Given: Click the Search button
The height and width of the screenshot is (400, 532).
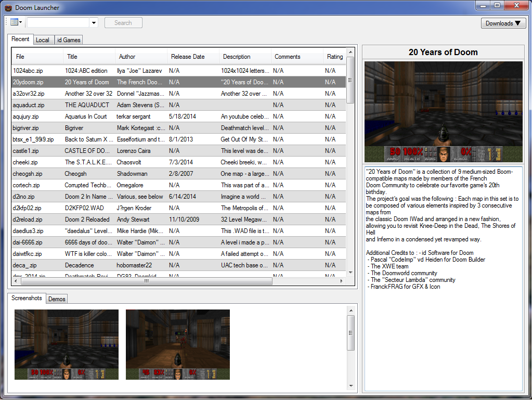Looking at the screenshot, I should [x=123, y=23].
